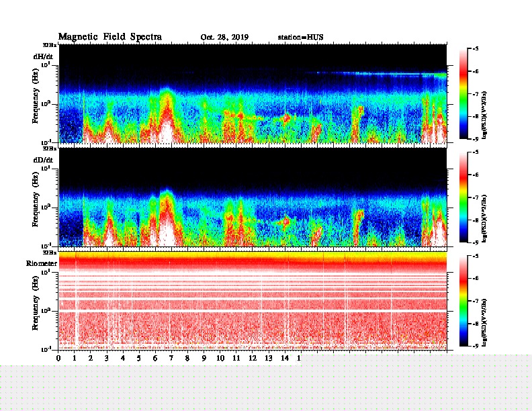Click the date "Oct. 28, 2019"
The image size is (532, 411).
(224, 38)
